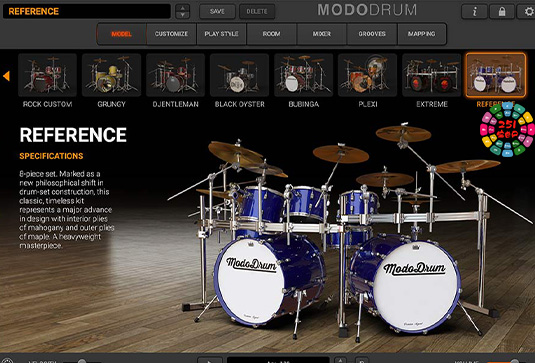Choose the Bubinga kit thumbnail
Viewport: 535px width, 363px height.
[303, 75]
